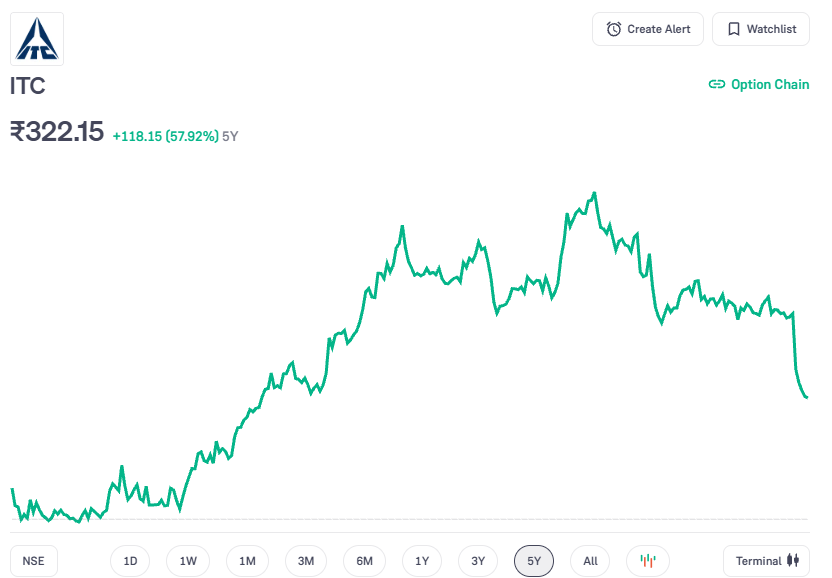Image resolution: width=832 pixels, height=578 pixels.
Task: Click the ITC company logo
Action: click(x=37, y=39)
